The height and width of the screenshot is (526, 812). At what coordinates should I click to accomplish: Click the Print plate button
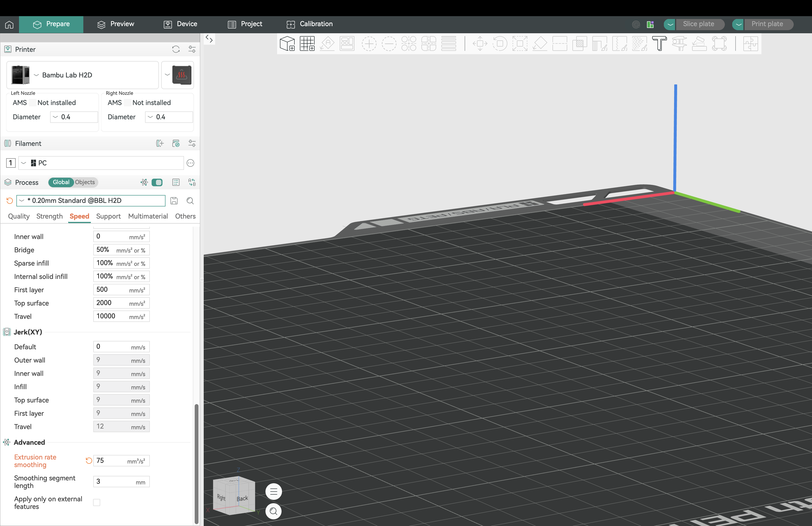pyautogui.click(x=768, y=24)
